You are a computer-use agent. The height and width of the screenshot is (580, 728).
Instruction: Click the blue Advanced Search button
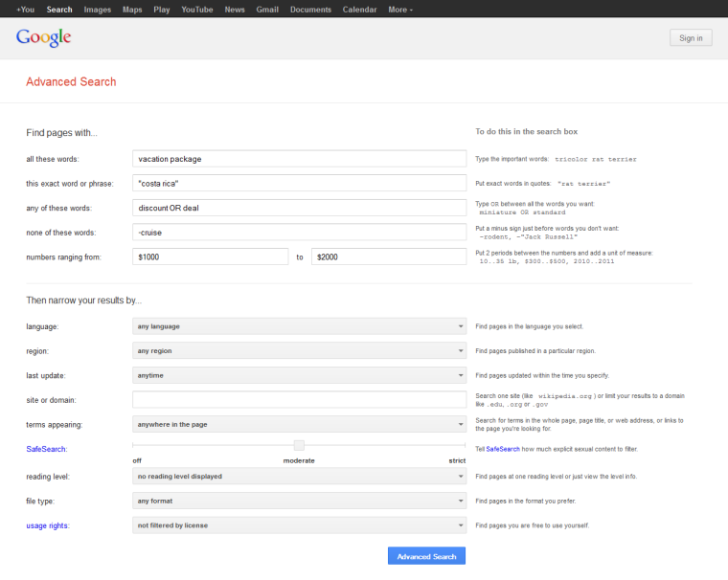(x=426, y=556)
